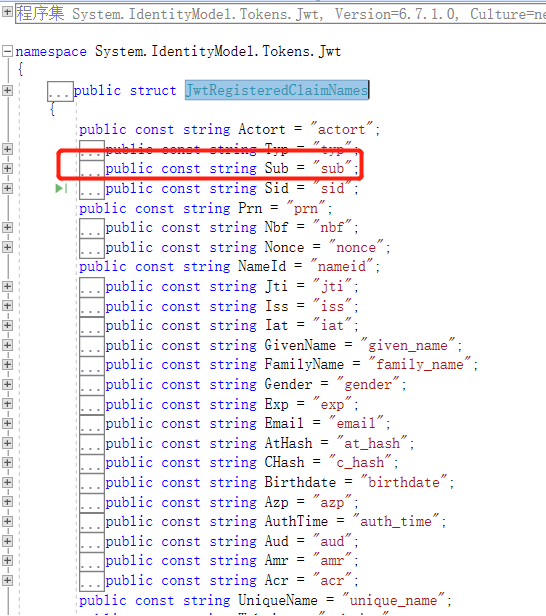Click the "auth_time" string literal
This screenshot has width=546, height=616.
(x=396, y=521)
